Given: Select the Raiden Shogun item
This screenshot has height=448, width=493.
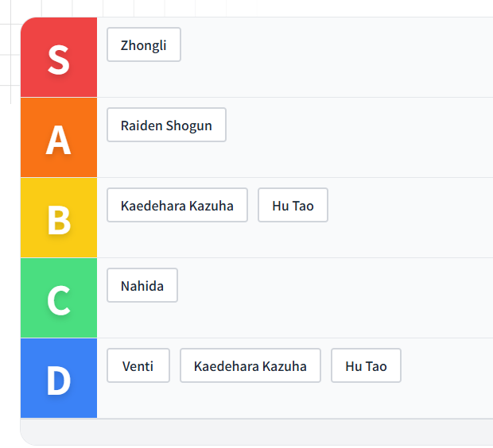Looking at the screenshot, I should tap(166, 125).
